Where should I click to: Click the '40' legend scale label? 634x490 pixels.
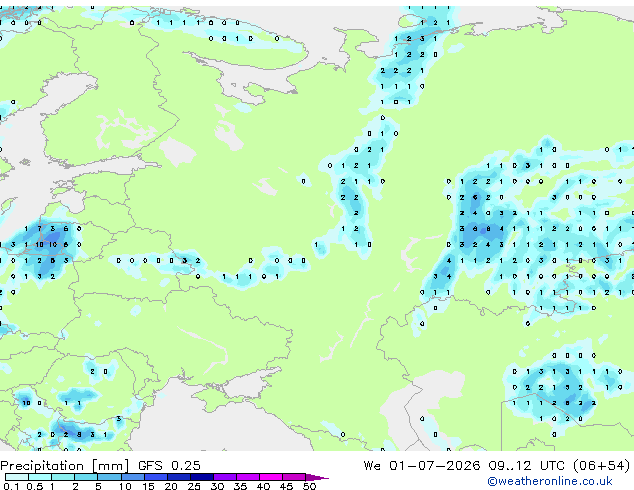263,486
